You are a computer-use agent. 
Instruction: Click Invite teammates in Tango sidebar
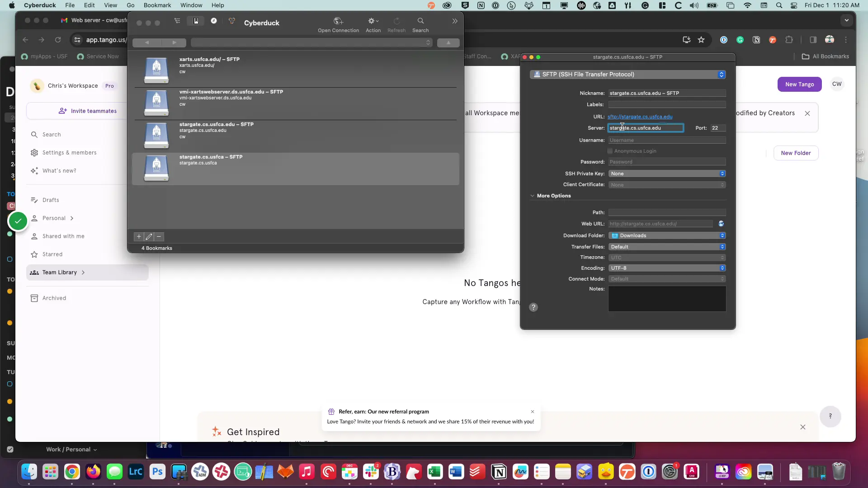(88, 111)
